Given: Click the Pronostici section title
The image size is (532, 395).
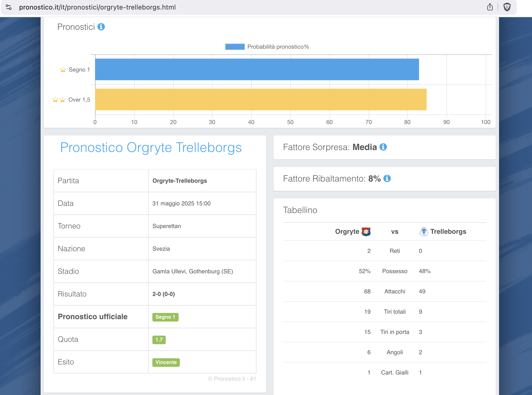Looking at the screenshot, I should [76, 27].
